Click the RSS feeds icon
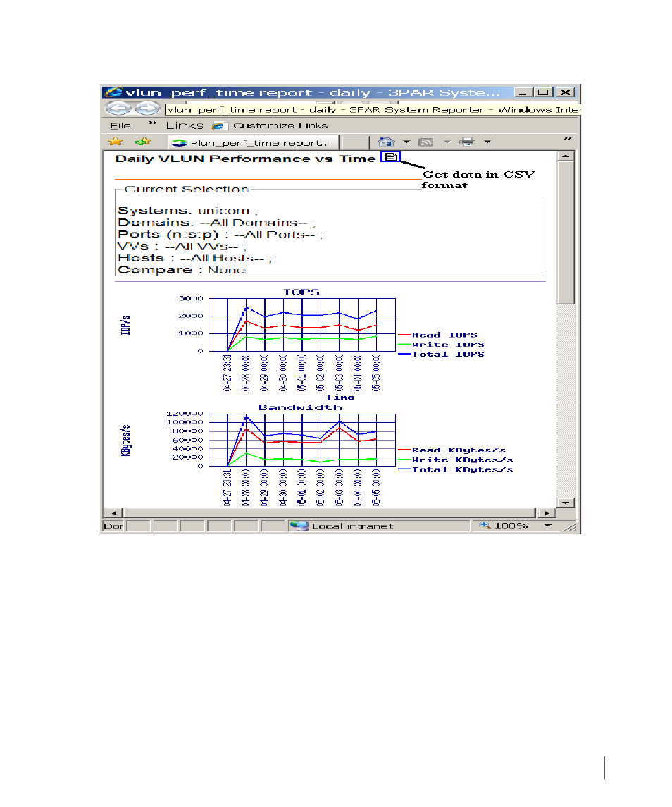The image size is (672, 807). tap(426, 142)
